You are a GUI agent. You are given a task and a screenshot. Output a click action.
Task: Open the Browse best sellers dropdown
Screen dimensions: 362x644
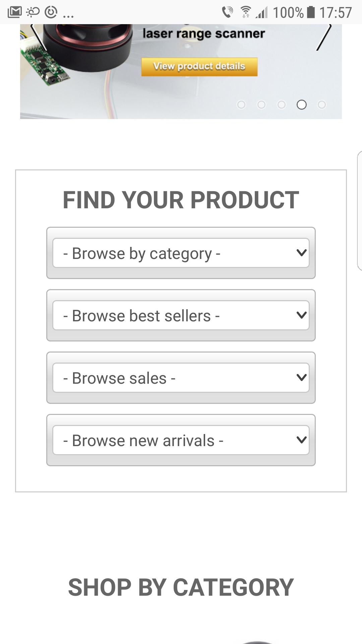(x=181, y=315)
